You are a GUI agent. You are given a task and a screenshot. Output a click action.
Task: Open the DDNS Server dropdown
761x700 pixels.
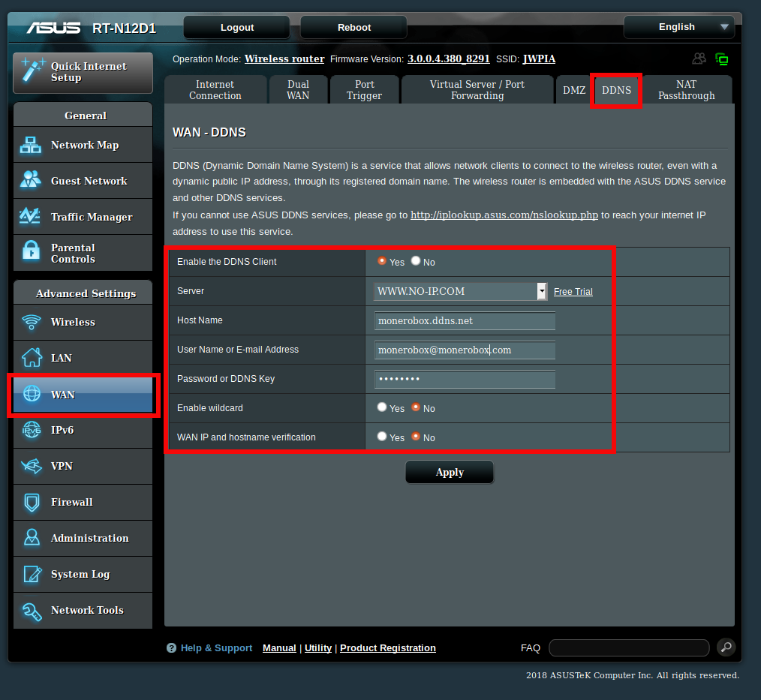[x=460, y=291]
